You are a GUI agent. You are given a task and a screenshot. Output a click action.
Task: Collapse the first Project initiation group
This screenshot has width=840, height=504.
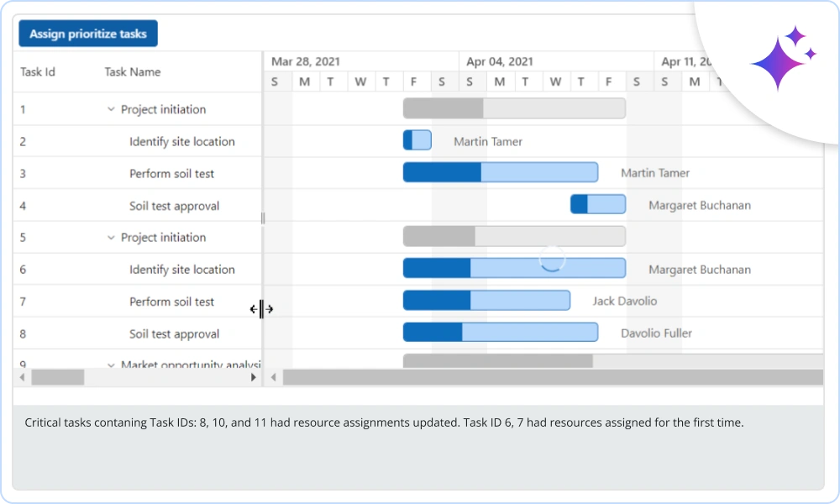(113, 109)
